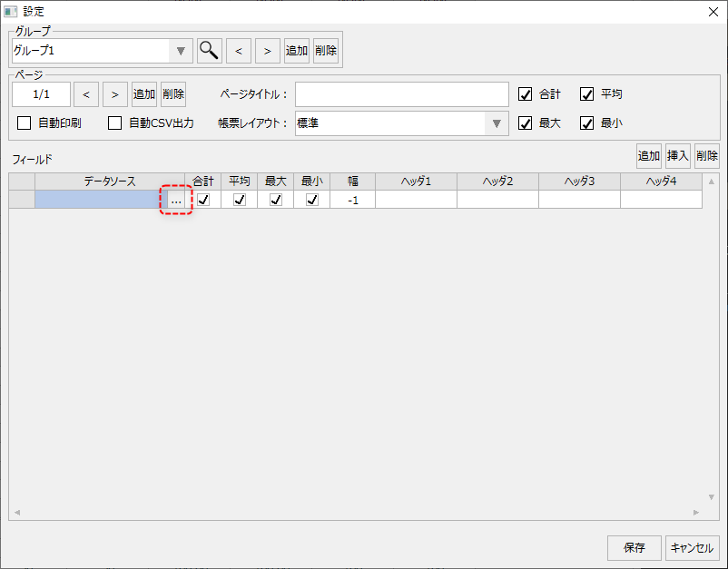This screenshot has width=728, height=569.
Task: Click 保存 to save settings
Action: 635,548
